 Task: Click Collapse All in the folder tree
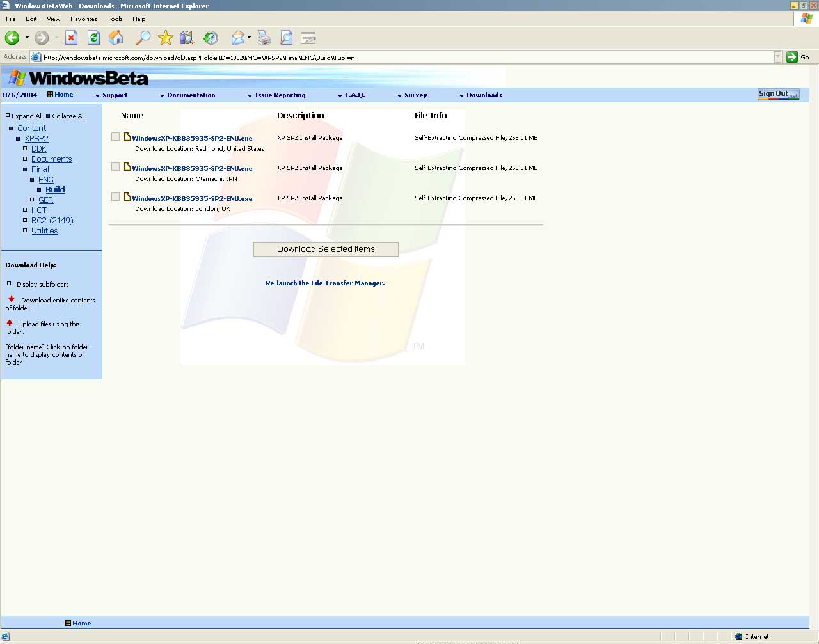[65, 116]
